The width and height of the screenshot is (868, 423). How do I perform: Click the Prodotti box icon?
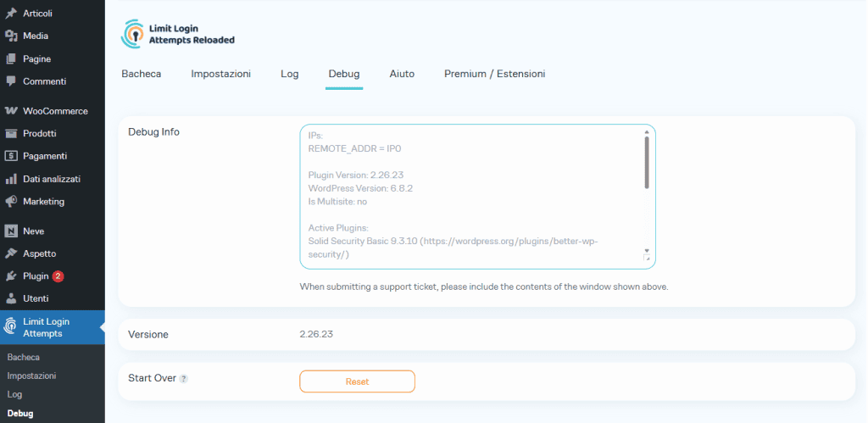tap(11, 134)
